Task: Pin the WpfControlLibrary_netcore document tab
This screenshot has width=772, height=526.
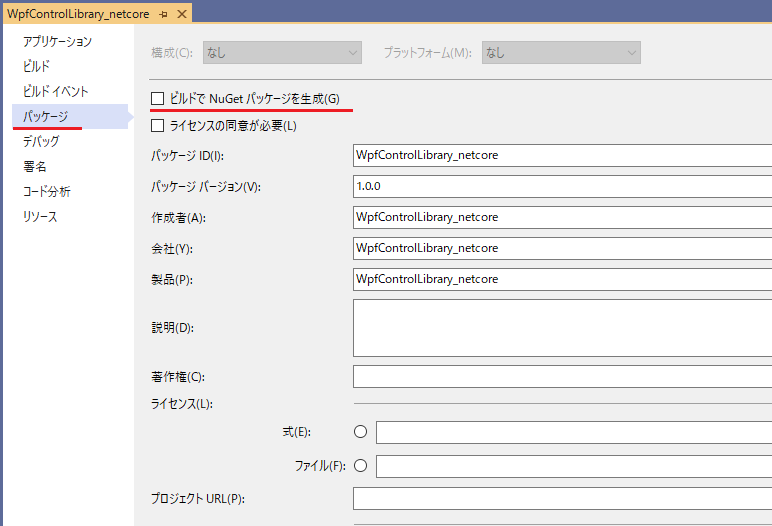Action: (x=163, y=14)
